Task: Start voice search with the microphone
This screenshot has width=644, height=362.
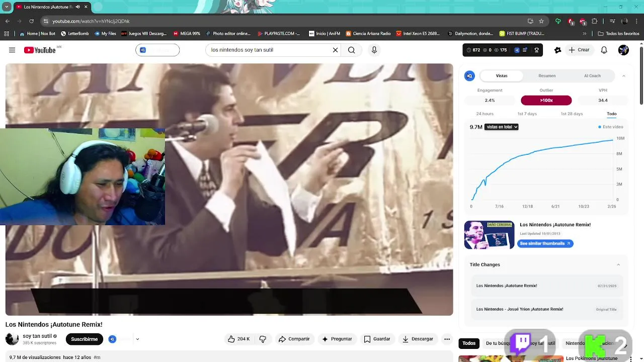Action: tap(374, 50)
